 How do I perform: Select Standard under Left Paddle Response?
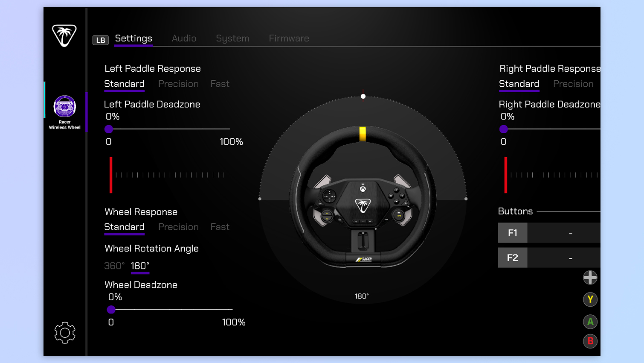[x=124, y=84]
